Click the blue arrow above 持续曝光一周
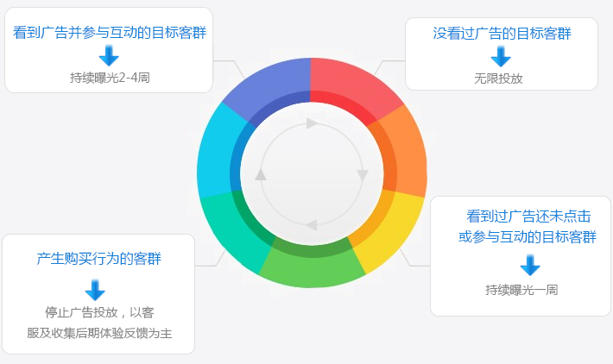Image resolution: width=613 pixels, height=364 pixels. 530,265
